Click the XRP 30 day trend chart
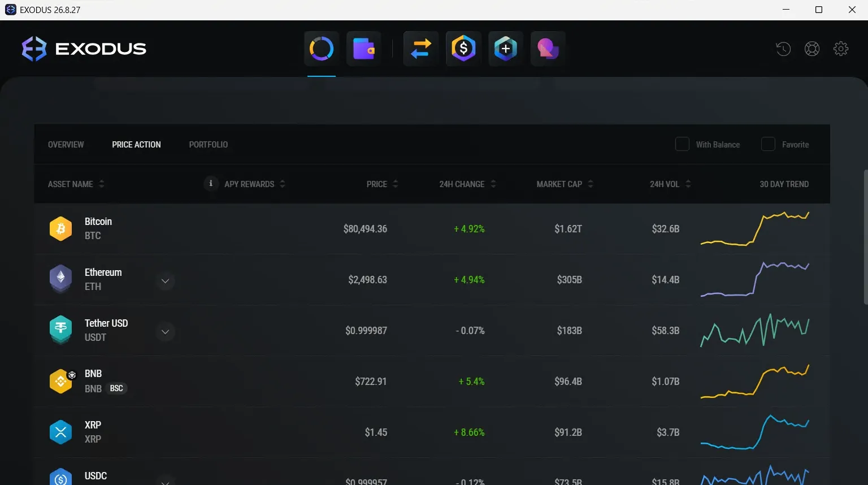This screenshot has height=485, width=868. 755,432
